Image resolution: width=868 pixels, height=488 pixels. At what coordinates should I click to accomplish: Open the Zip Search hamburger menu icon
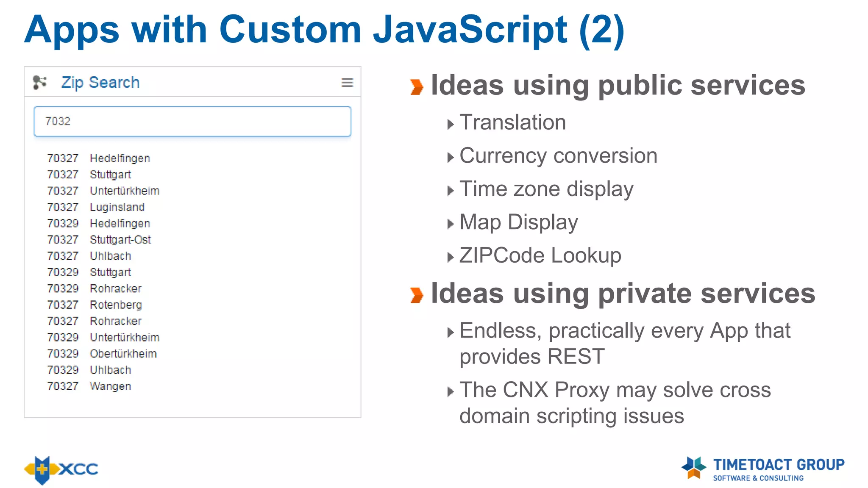click(347, 83)
